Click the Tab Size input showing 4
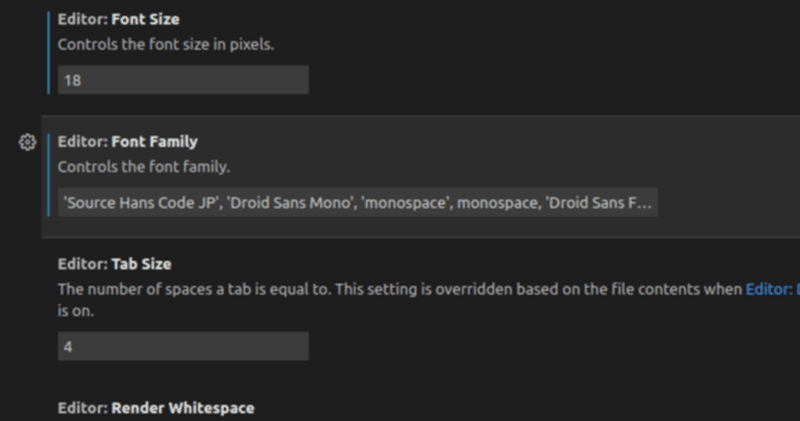Image resolution: width=800 pixels, height=421 pixels. 182,346
